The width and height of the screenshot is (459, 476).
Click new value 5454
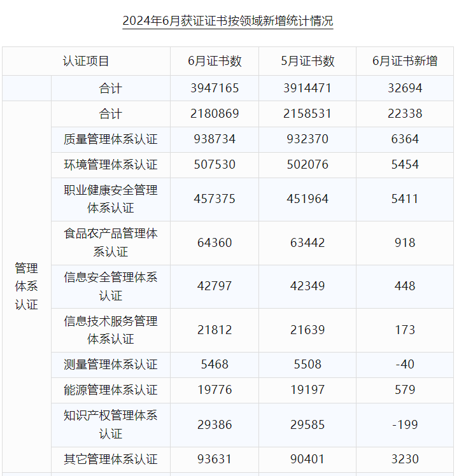(x=405, y=165)
